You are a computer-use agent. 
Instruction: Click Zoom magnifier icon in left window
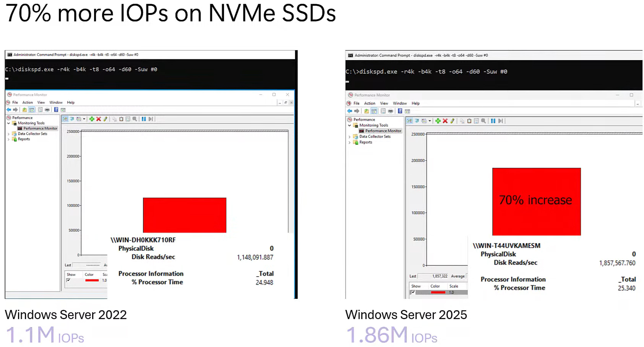click(x=135, y=119)
